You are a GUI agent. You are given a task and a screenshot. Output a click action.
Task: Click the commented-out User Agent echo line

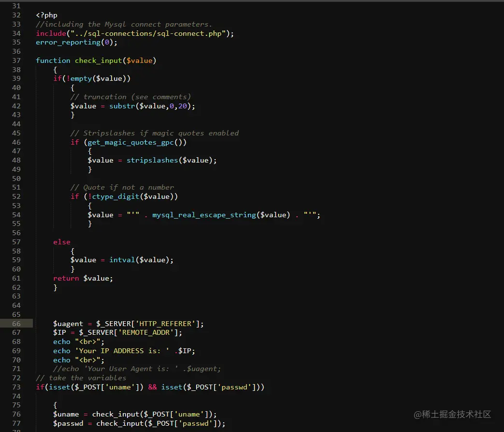click(137, 369)
